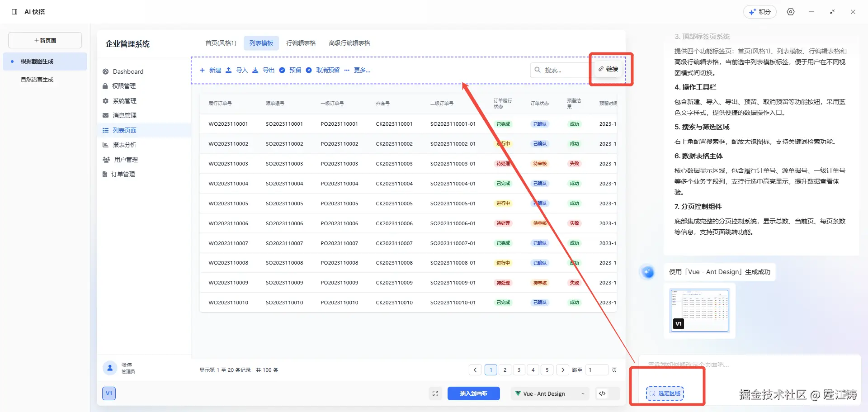Click cell WO2023110001 in the table
This screenshot has height=412, width=868.
click(228, 124)
